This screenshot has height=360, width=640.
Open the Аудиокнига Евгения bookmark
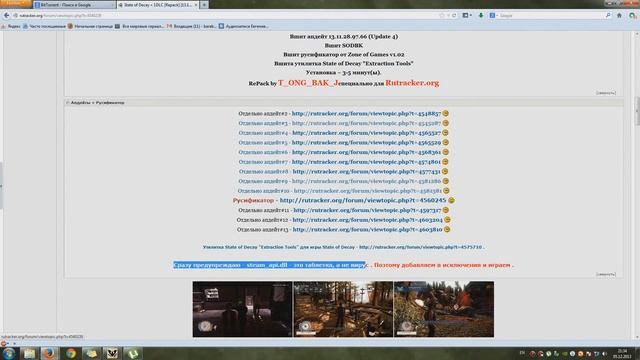pos(243,26)
